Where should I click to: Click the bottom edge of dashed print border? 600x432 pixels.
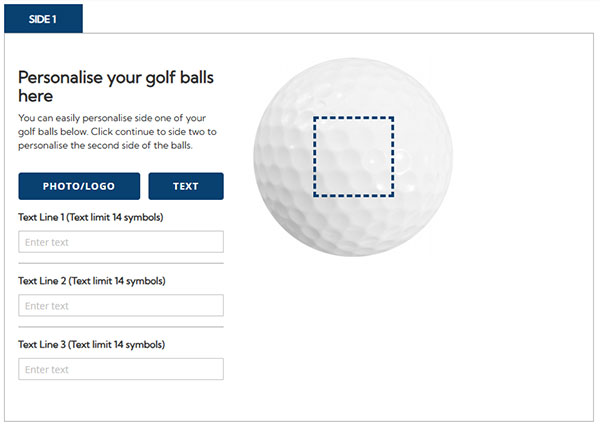point(354,196)
